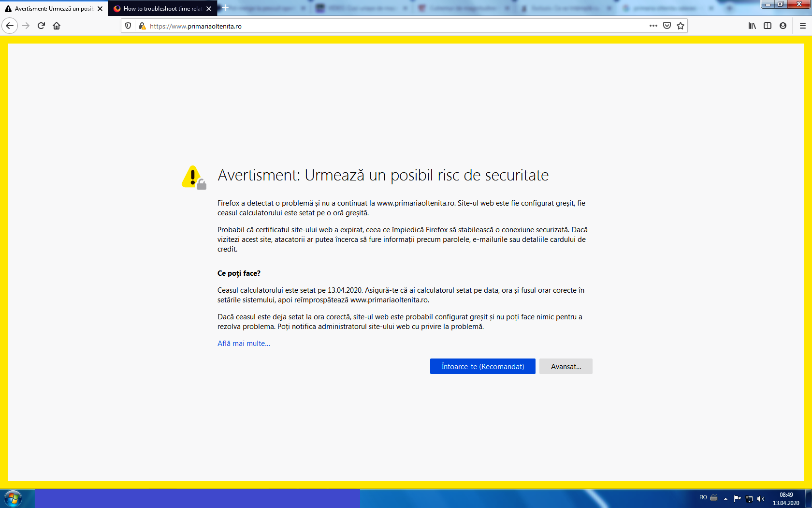Click Show desktop strip at taskbar end
Viewport: 812px width, 508px height.
click(808, 498)
